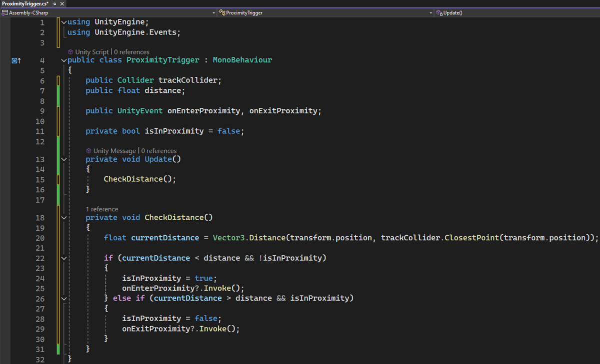Open the Assembly-CSharp project dropdown
600x364 pixels.
[107, 12]
